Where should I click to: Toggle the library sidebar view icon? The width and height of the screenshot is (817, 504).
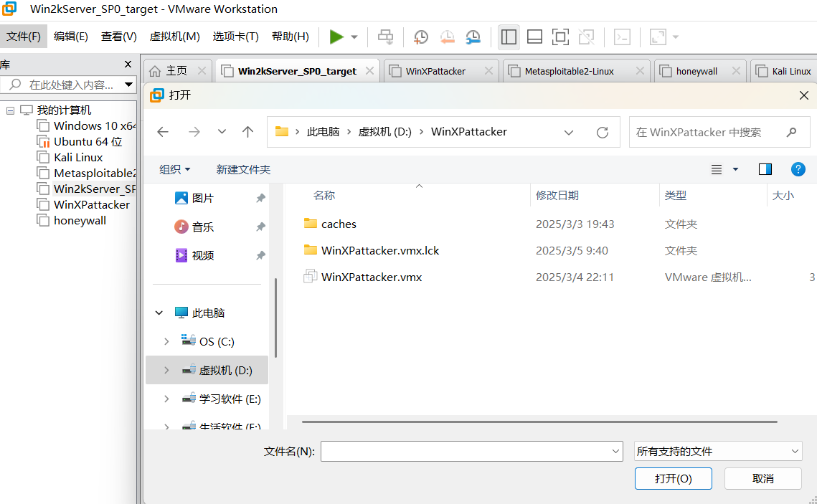tap(509, 37)
